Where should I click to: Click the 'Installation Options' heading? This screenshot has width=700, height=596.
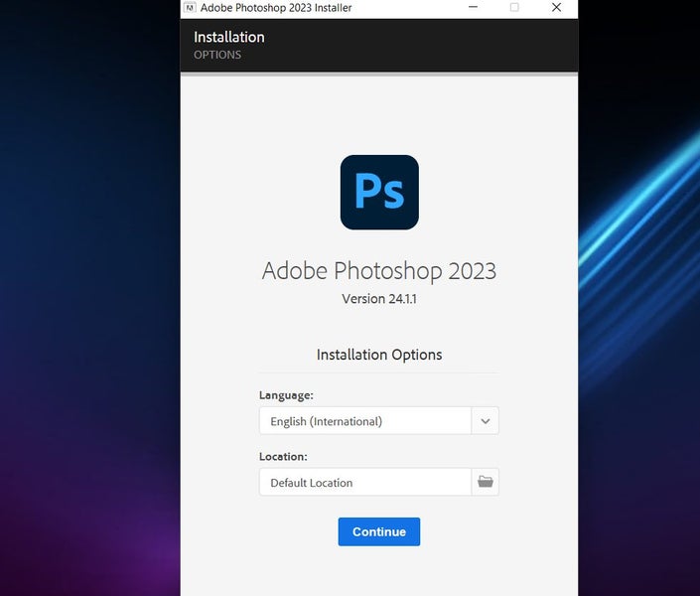[x=379, y=355]
